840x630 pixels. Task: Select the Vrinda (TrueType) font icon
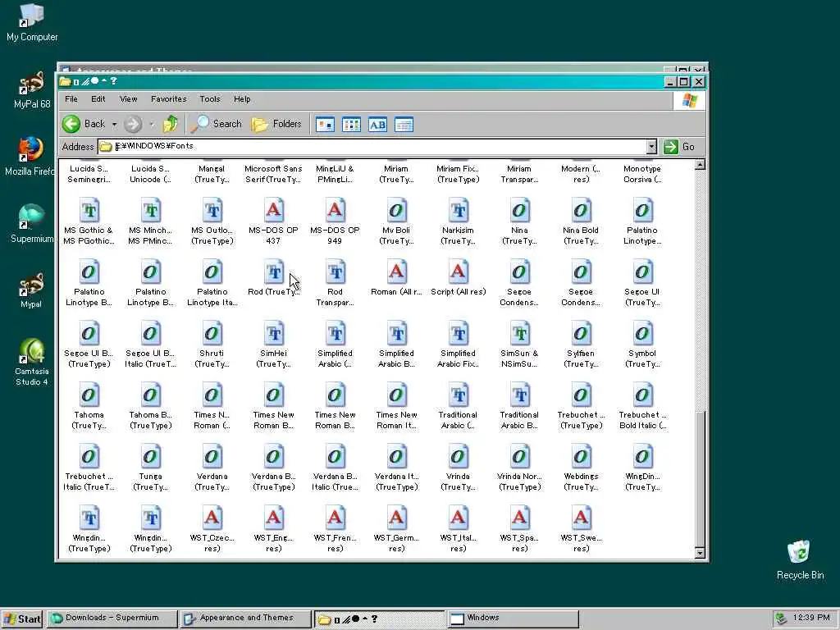pos(458,457)
